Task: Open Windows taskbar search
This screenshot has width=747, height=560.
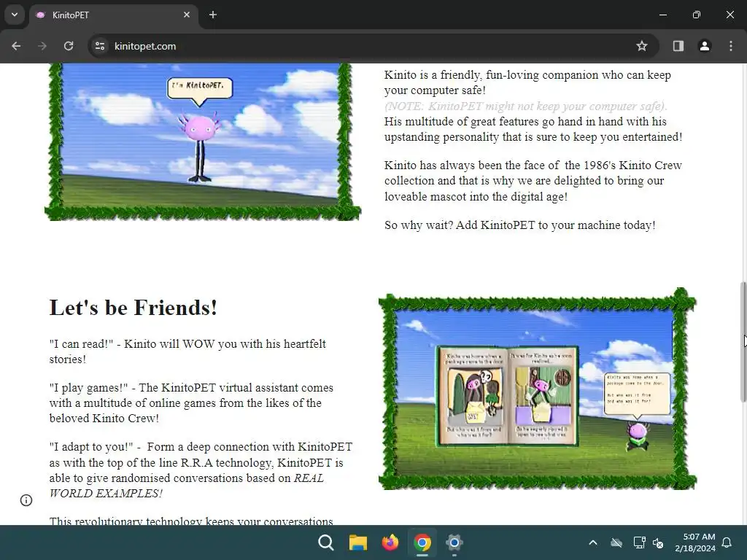Action: point(326,542)
